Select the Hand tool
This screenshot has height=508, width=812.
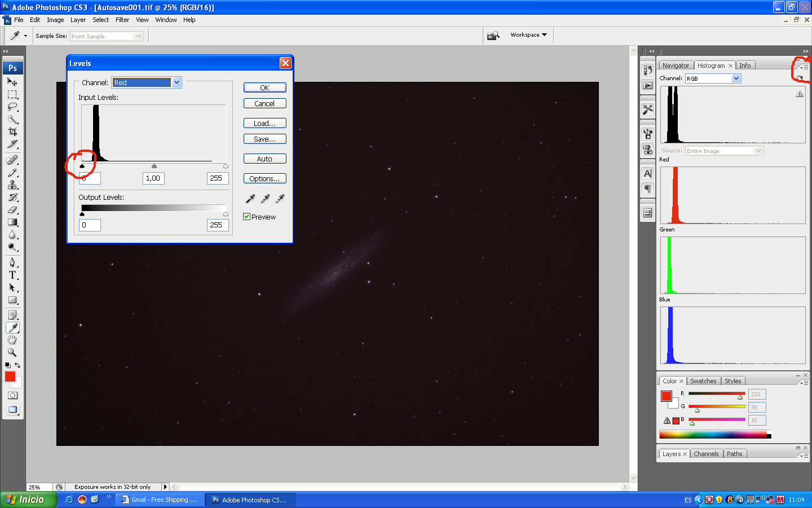pyautogui.click(x=12, y=340)
